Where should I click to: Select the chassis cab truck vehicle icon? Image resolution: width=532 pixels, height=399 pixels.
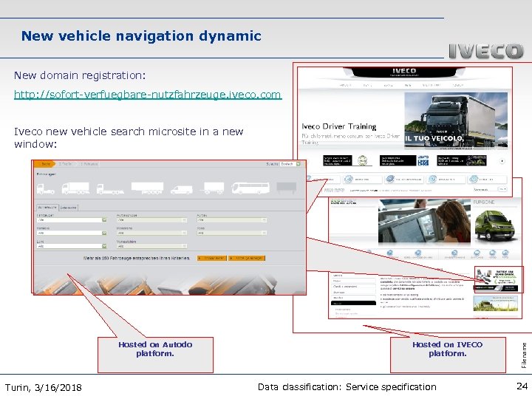(x=110, y=189)
